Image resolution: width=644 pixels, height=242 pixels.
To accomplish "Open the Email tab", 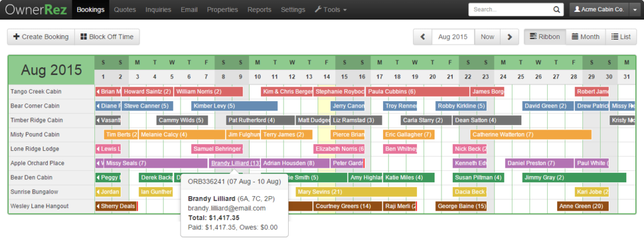I will pyautogui.click(x=189, y=9).
